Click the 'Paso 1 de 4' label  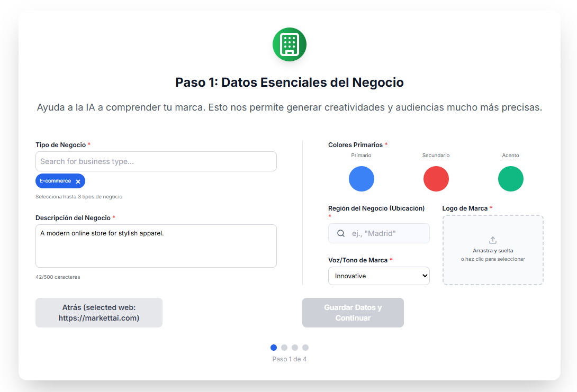coord(289,359)
